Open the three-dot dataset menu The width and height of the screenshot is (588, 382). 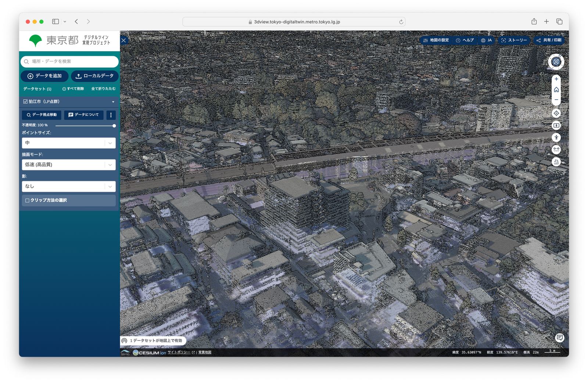click(111, 115)
